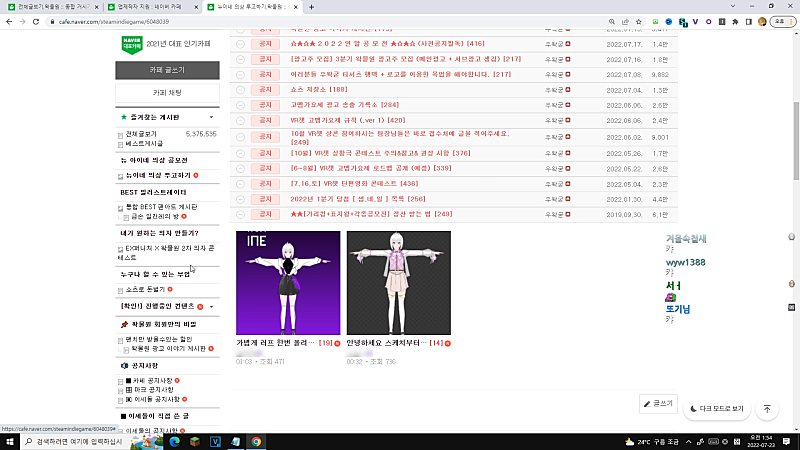
Task: Collapse notice row dated 2022.05.26
Action: [240, 154]
